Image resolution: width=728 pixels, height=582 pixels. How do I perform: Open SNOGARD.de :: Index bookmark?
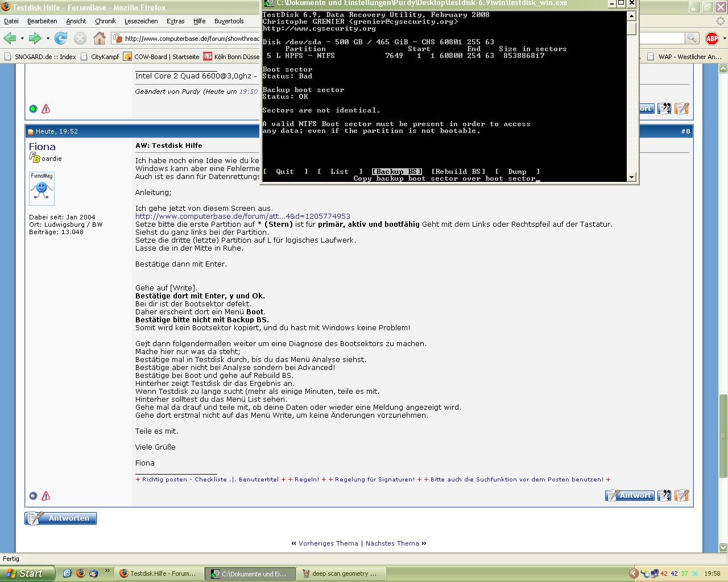tap(40, 57)
